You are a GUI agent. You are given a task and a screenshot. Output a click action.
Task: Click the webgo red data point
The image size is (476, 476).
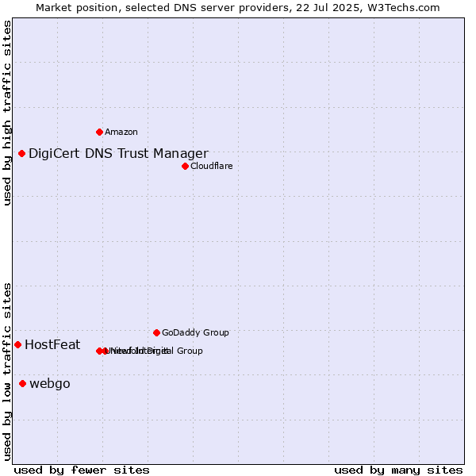(x=22, y=384)
